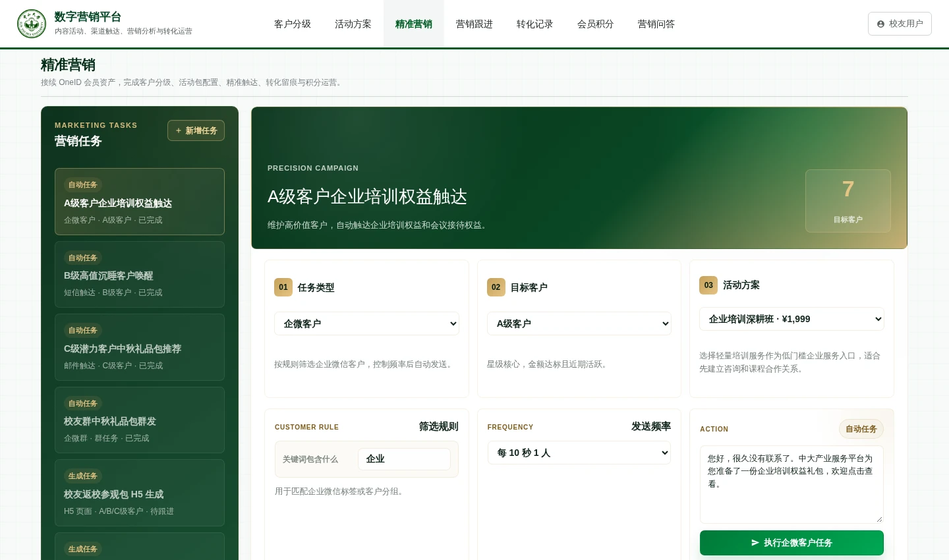Viewport: 949px width, 560px height.
Task: Click the 自动任务 badge in ACTION card
Action: tap(861, 429)
